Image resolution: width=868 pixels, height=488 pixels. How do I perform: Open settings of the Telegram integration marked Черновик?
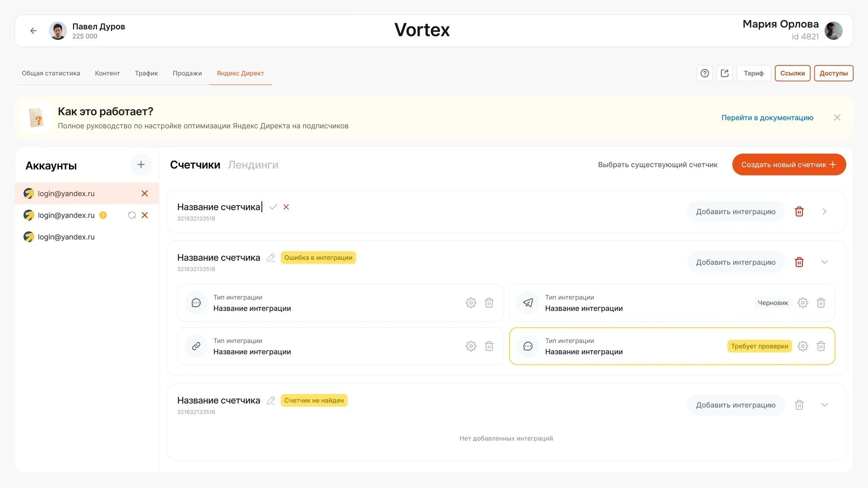tap(803, 303)
